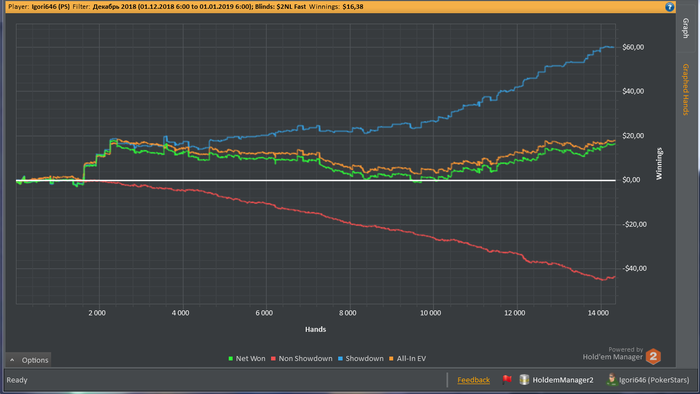The height and width of the screenshot is (394, 700).
Task: Click the 8 000 hands axis label
Action: tap(347, 313)
